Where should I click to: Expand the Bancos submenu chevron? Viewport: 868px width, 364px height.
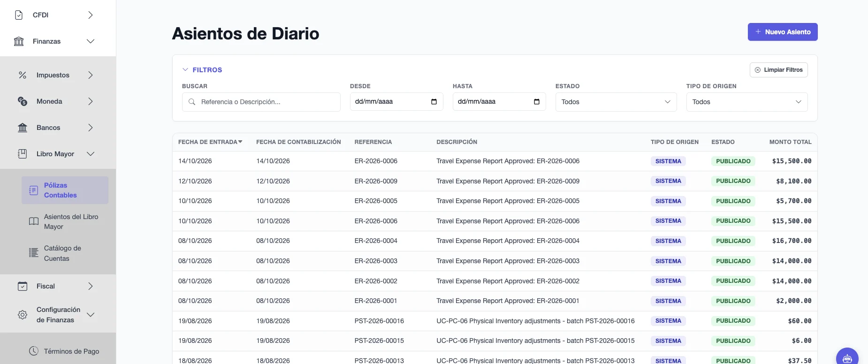coord(91,128)
